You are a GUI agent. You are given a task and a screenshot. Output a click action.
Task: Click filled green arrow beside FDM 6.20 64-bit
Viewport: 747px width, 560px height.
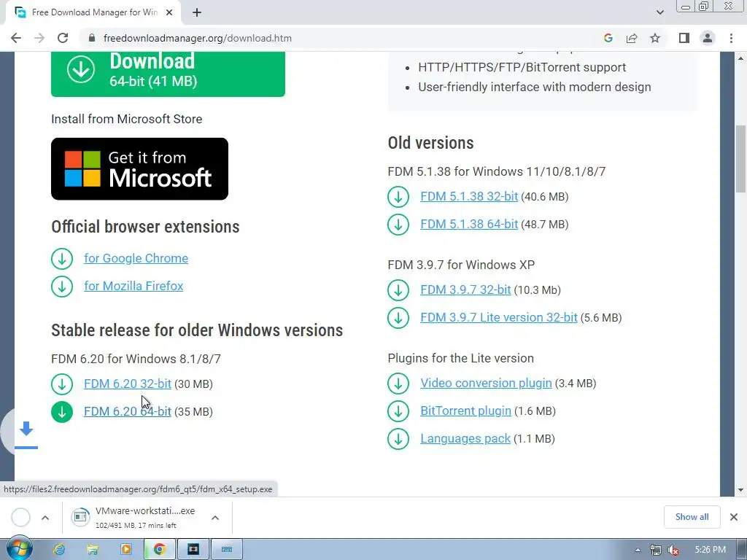click(x=62, y=412)
